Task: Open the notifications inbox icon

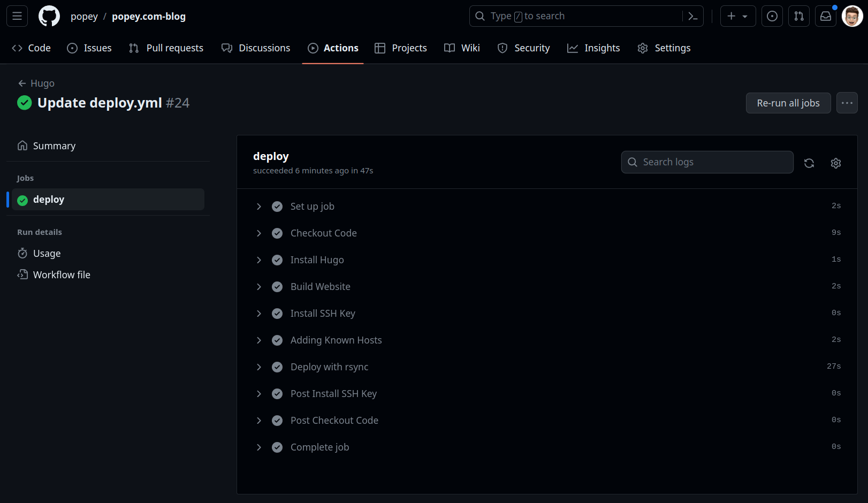Action: tap(826, 17)
